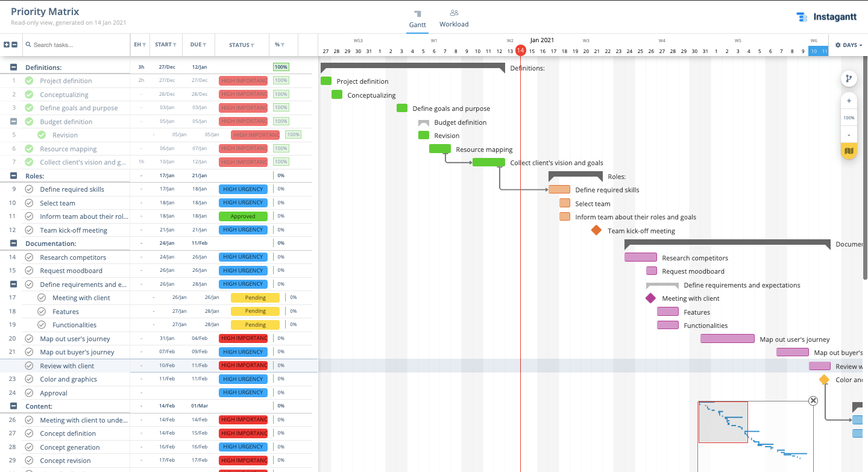
Task: Click the collapse all tasks minus icon
Action: [x=14, y=45]
